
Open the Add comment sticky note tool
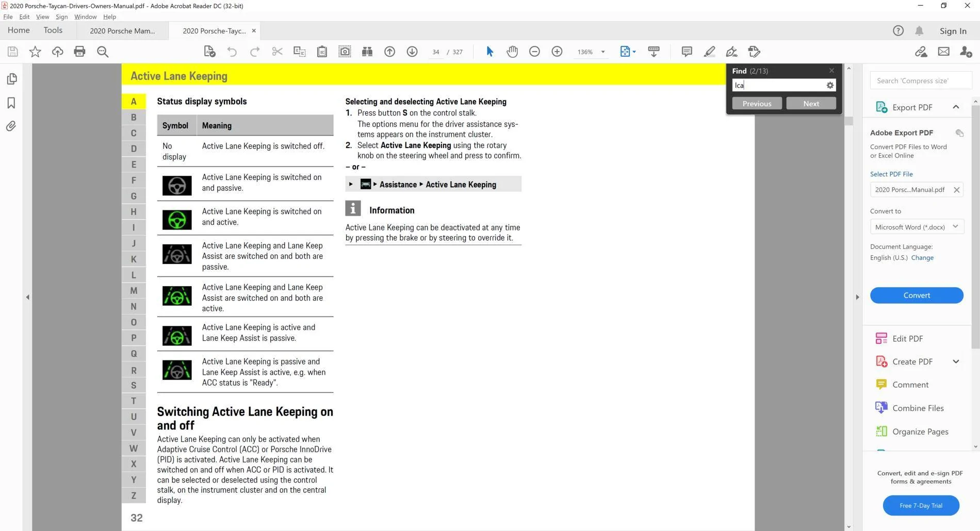click(687, 52)
